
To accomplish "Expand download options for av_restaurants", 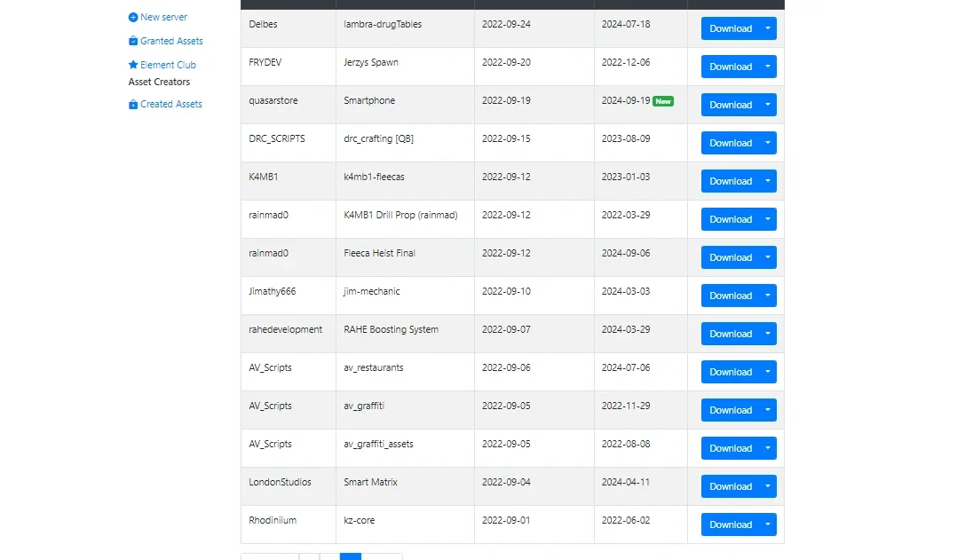I will point(768,372).
